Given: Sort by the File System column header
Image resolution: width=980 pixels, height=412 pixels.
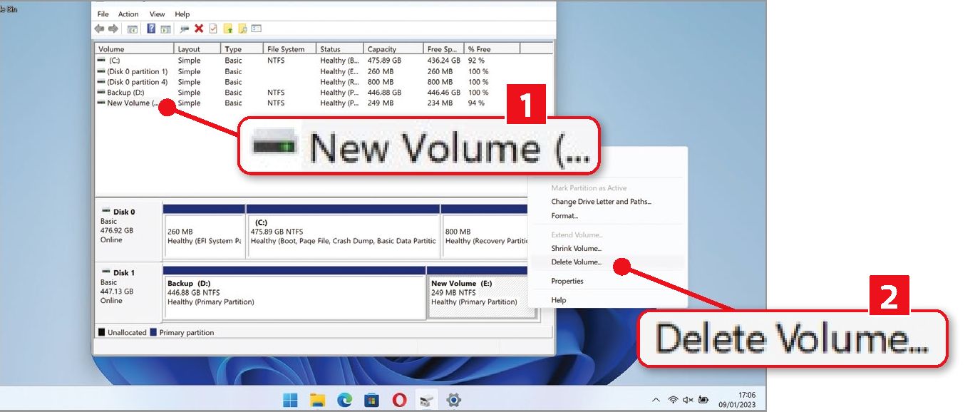Looking at the screenshot, I should pos(290,49).
